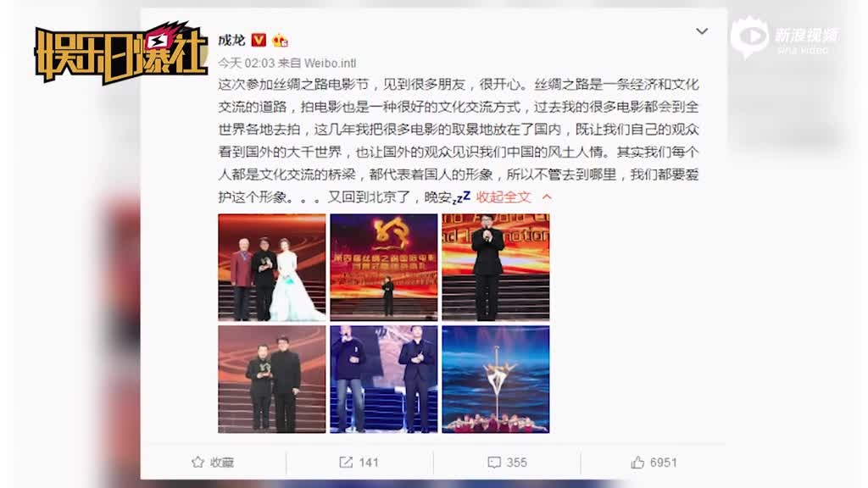
Task: Click the orange verified V badge
Action: coord(259,40)
